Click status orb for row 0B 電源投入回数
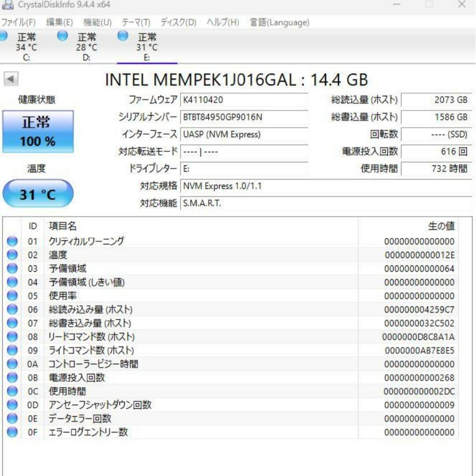Screen dimensions: 476x476 (x=12, y=378)
